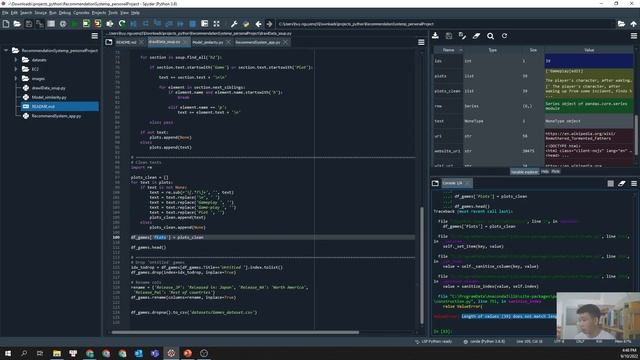Select the Plots pane tab

556,172
